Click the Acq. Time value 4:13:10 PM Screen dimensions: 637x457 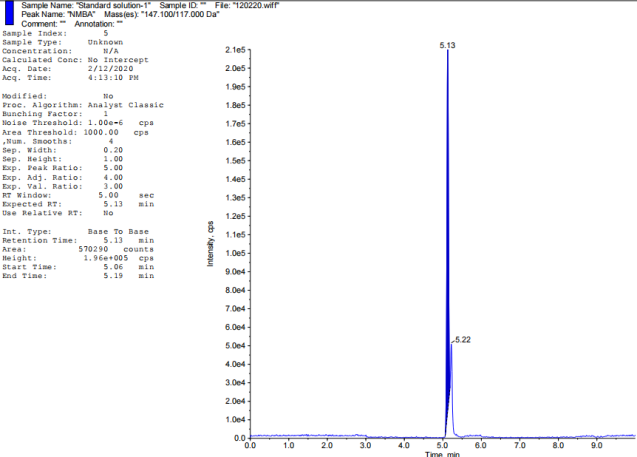pyautogui.click(x=114, y=77)
